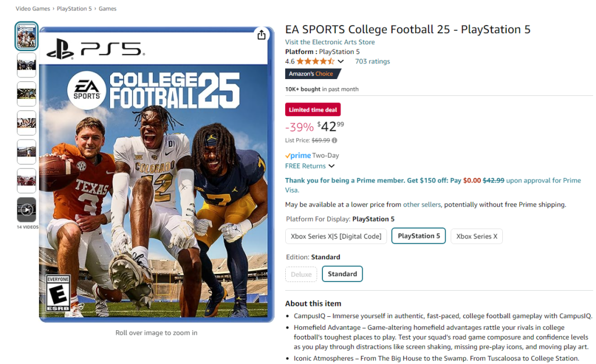Open the 703 ratings link
596x364 pixels.
click(x=372, y=62)
